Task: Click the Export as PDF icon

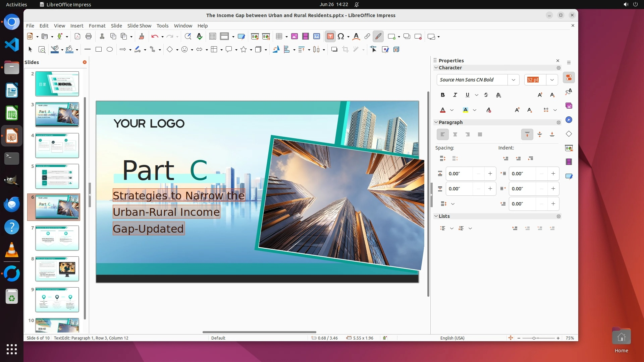Action: point(77,37)
